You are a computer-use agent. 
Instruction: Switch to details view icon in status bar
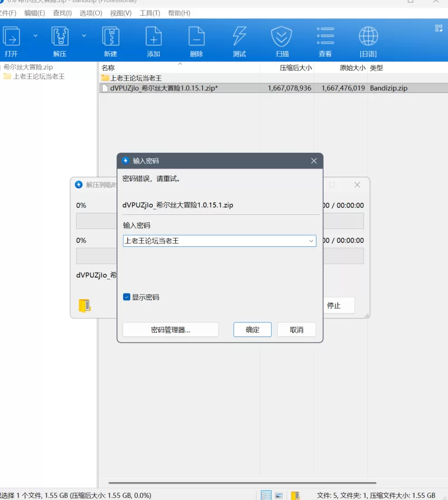pyautogui.click(x=266, y=495)
